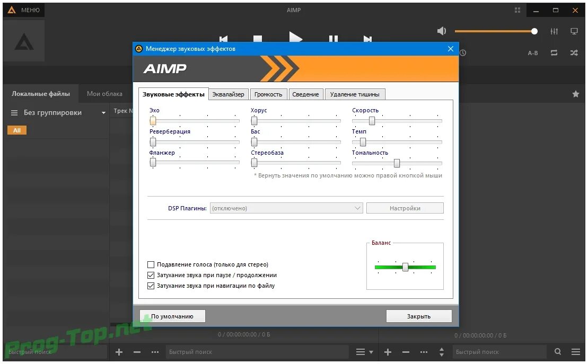The height and width of the screenshot is (364, 588).
Task: Click the Темп slider handle
Action: pyautogui.click(x=363, y=142)
